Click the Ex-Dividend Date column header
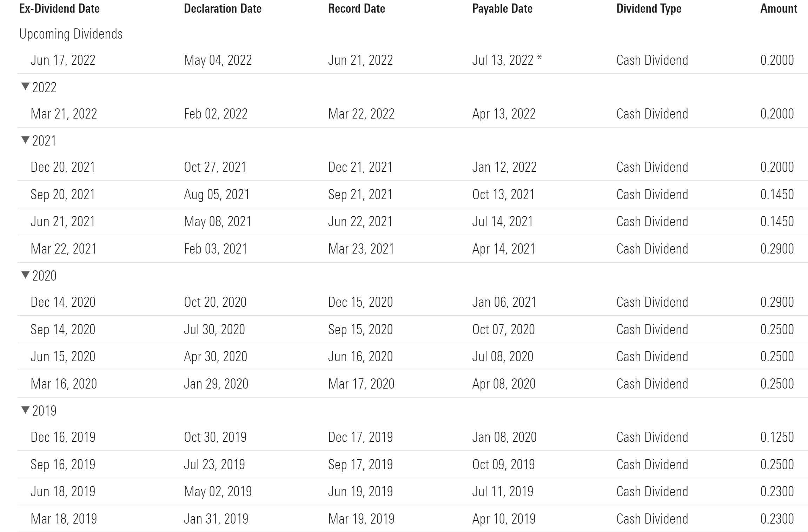808x532 pixels. tap(59, 8)
